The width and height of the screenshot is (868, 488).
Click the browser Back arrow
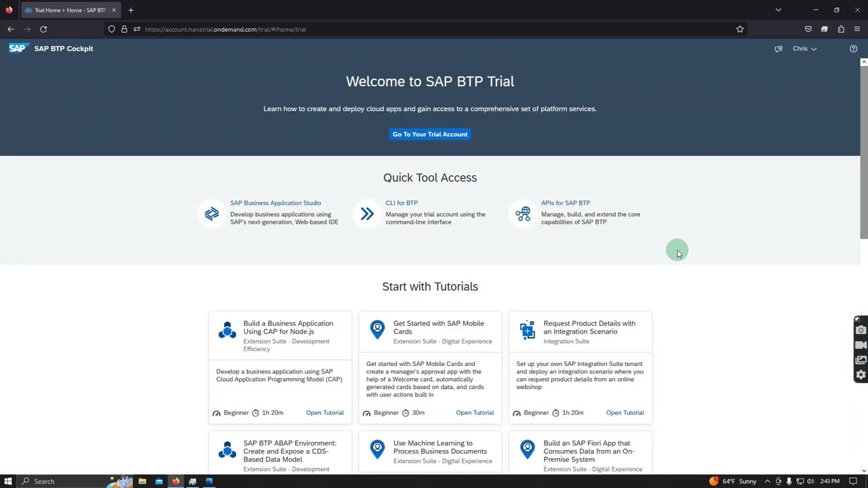click(x=11, y=29)
